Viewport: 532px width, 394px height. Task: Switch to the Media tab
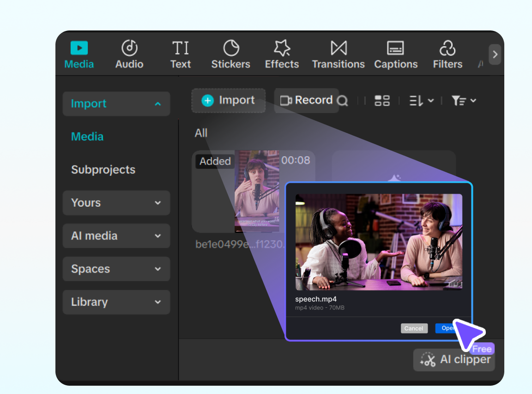(79, 54)
